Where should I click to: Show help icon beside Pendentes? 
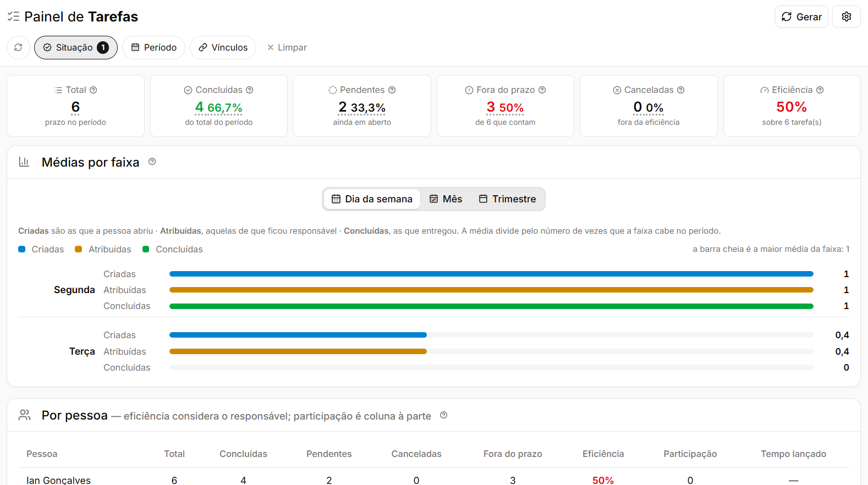pyautogui.click(x=392, y=90)
